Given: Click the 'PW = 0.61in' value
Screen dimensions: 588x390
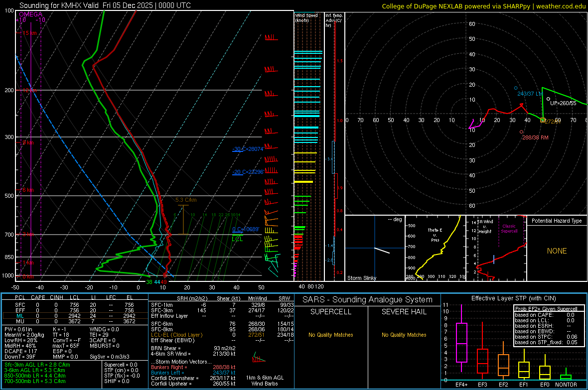Looking at the screenshot, I should 18,329.
